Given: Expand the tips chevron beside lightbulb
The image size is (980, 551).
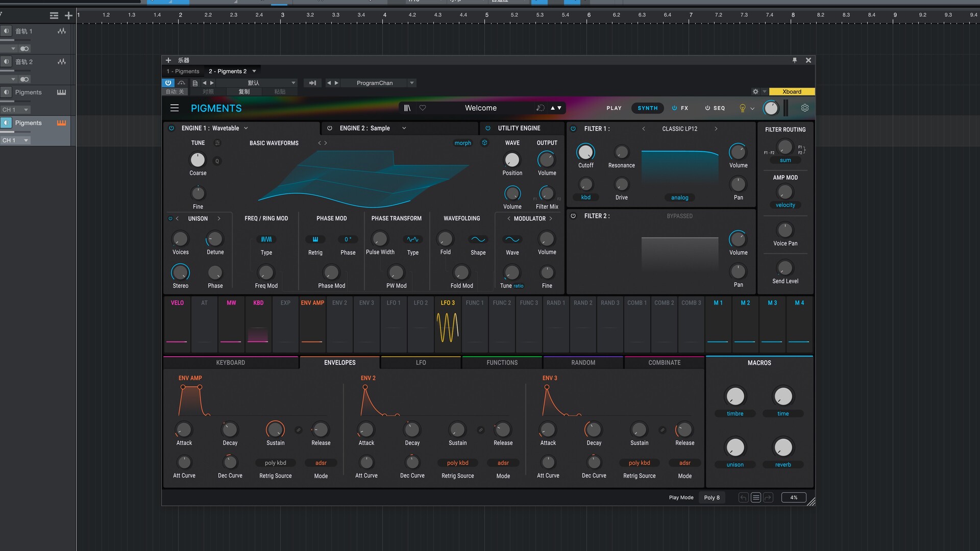Looking at the screenshot, I should tap(752, 108).
